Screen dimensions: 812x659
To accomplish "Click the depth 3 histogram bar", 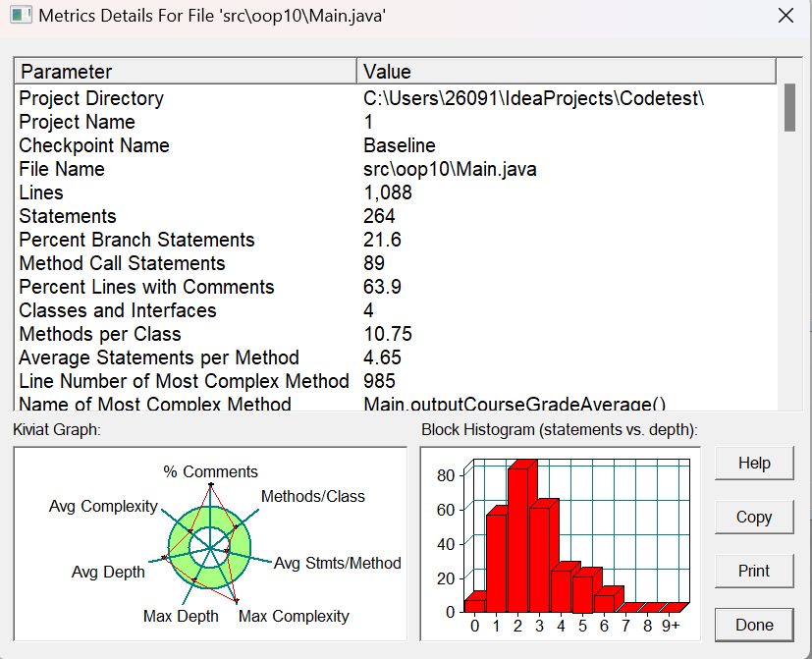I will click(540, 560).
